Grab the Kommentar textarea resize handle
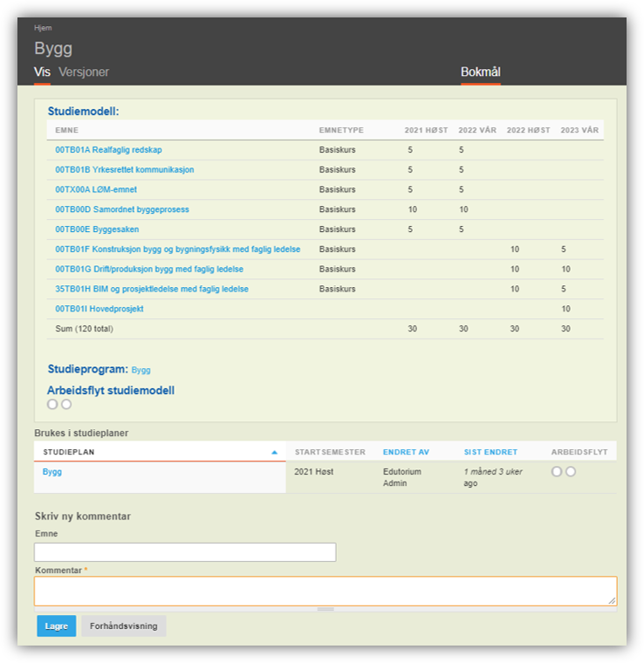The height and width of the screenshot is (663, 644). coord(612,600)
